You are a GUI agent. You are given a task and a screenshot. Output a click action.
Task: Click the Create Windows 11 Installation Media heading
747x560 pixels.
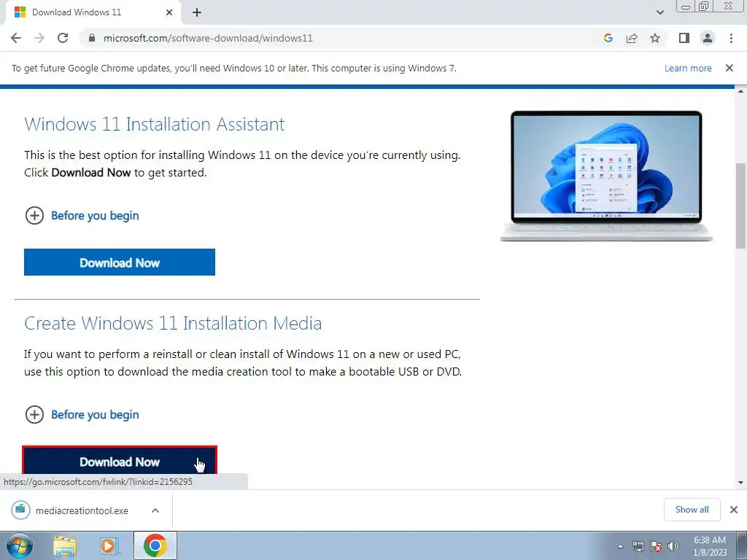[x=173, y=323]
